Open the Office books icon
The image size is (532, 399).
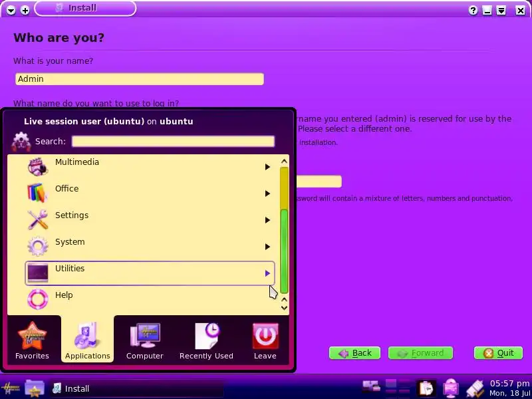click(x=38, y=193)
